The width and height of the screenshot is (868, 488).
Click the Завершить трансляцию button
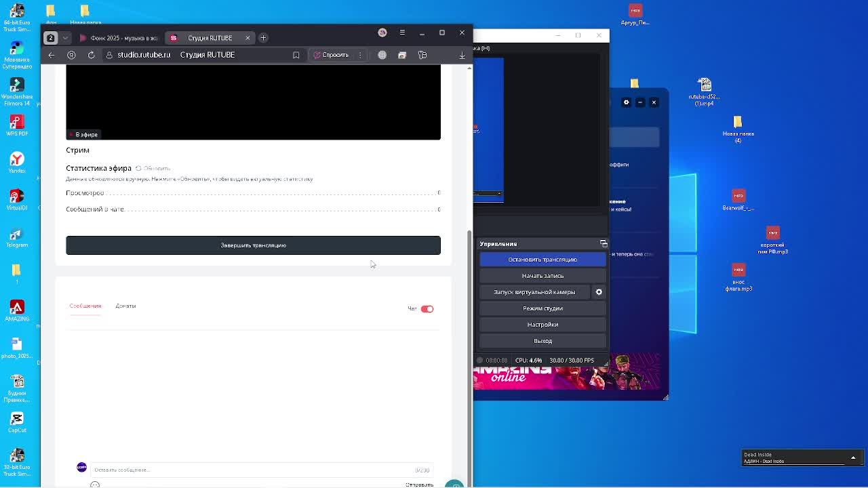point(253,245)
